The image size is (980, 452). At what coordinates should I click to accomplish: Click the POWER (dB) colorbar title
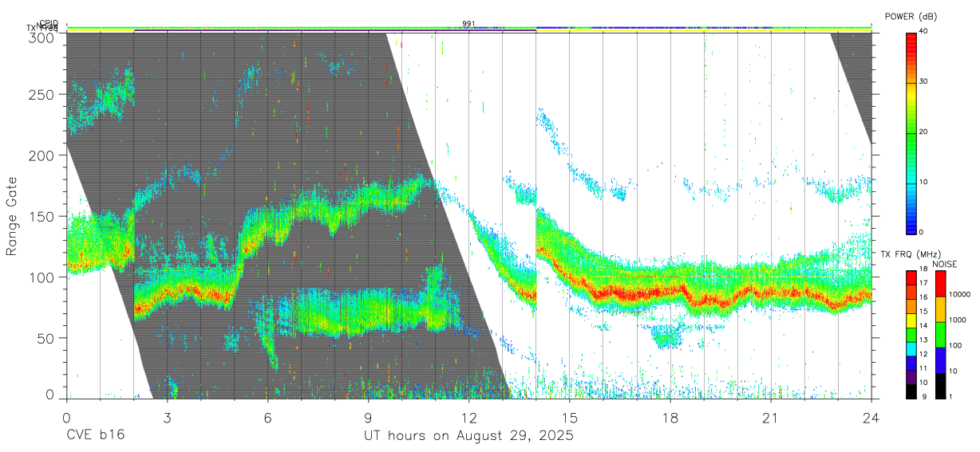tap(911, 17)
